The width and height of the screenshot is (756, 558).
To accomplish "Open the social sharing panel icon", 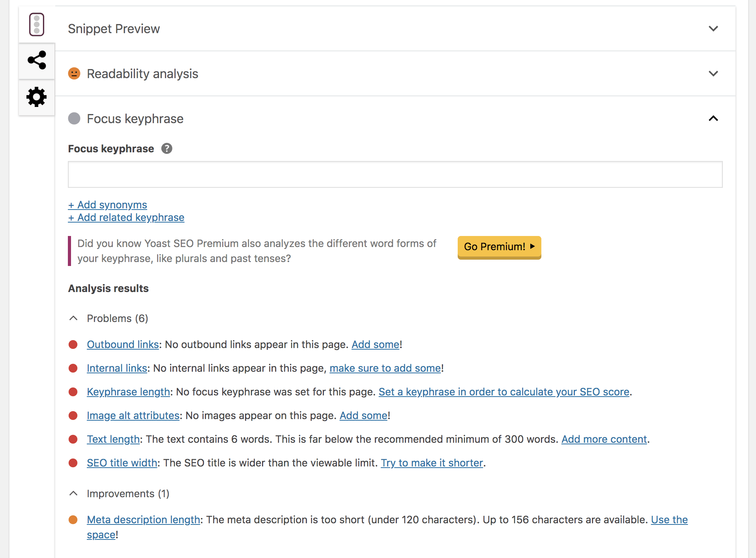I will tap(36, 60).
